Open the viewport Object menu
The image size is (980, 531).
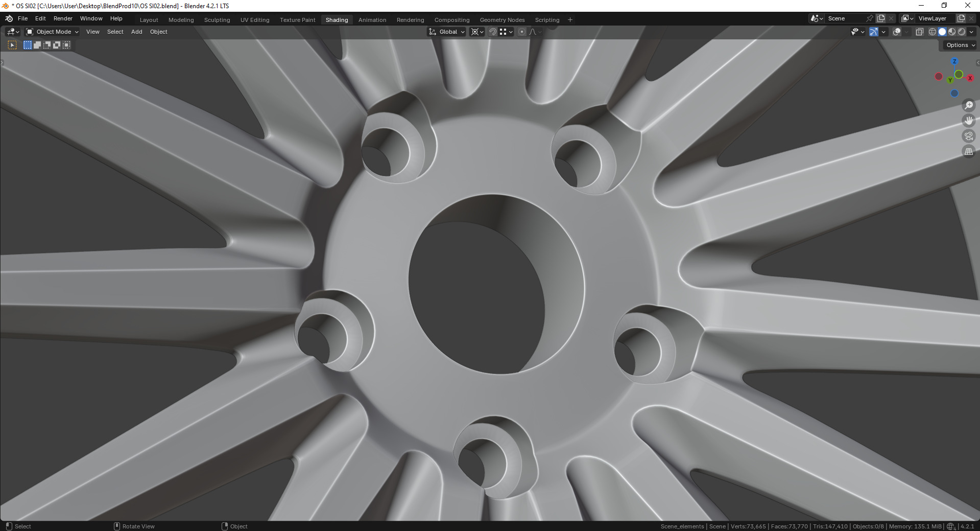[x=158, y=32]
